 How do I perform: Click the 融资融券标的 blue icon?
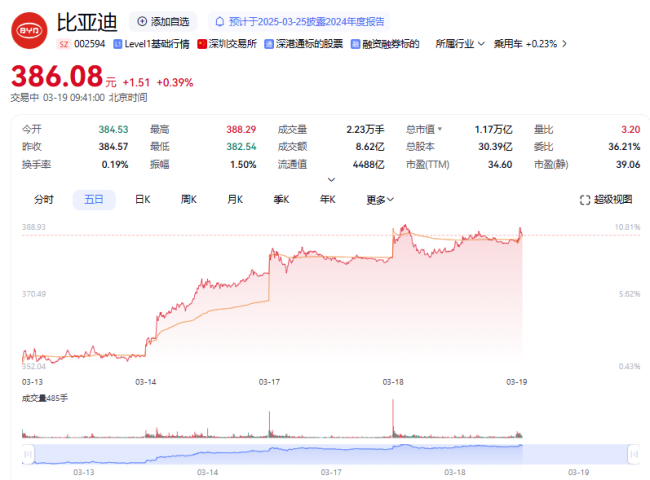tap(355, 44)
